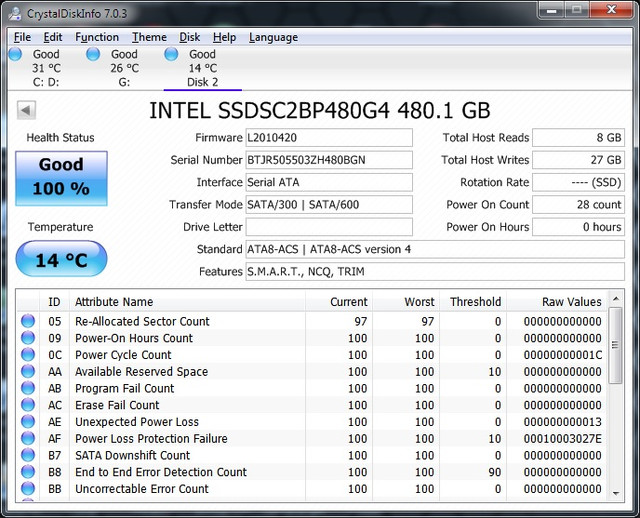Click the Serial Number field

point(329,160)
